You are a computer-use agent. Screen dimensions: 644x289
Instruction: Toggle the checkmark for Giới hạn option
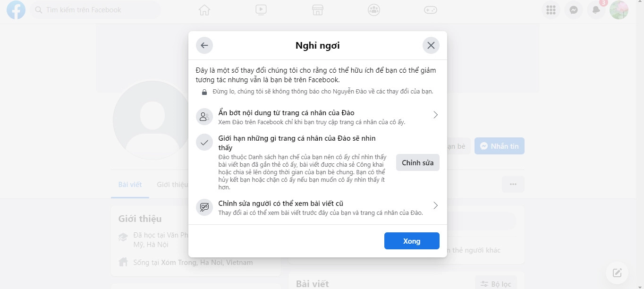(204, 142)
